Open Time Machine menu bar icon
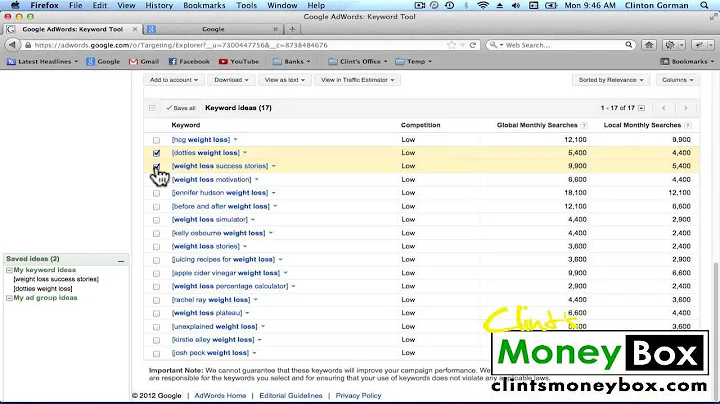 (x=450, y=6)
